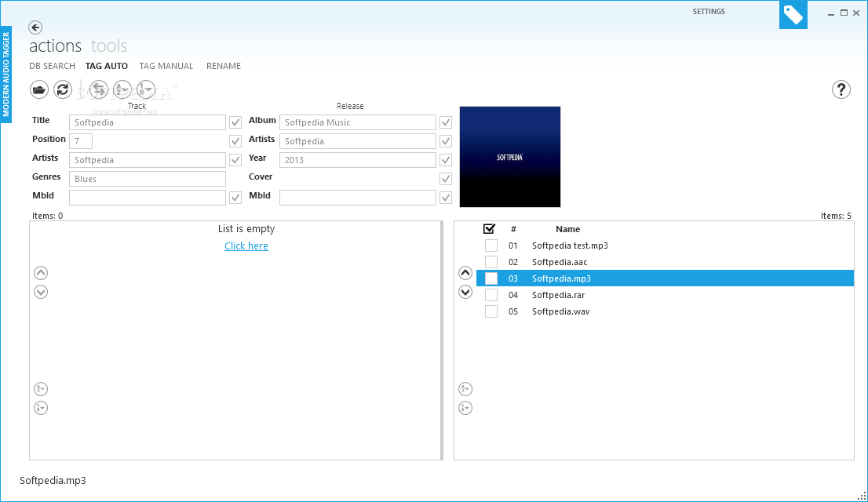Check the box for Softpedia.mp3 row
Image resolution: width=868 pixels, height=502 pixels.
click(491, 278)
